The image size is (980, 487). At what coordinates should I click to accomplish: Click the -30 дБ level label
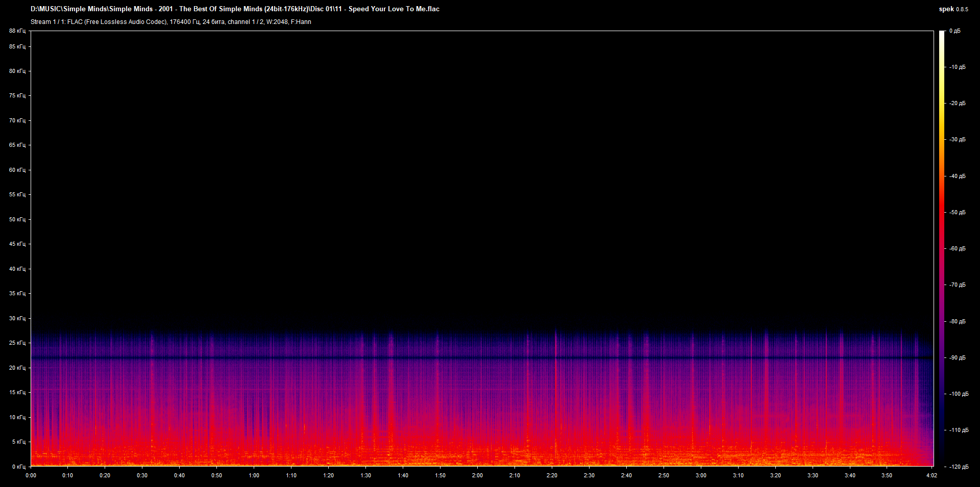pyautogui.click(x=958, y=139)
